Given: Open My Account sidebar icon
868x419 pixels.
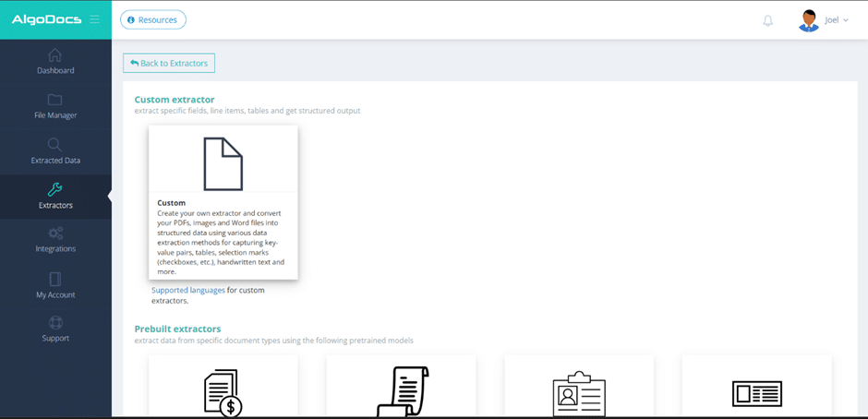Looking at the screenshot, I should pyautogui.click(x=55, y=279).
